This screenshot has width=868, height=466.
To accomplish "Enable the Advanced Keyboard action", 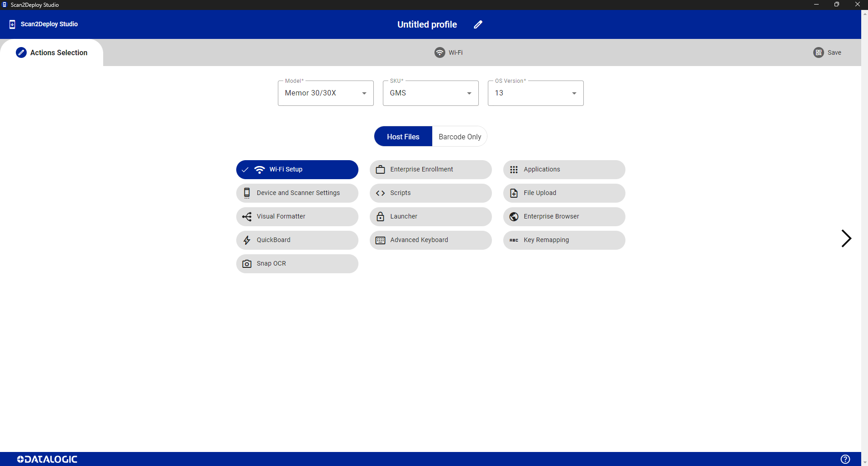I will point(430,240).
